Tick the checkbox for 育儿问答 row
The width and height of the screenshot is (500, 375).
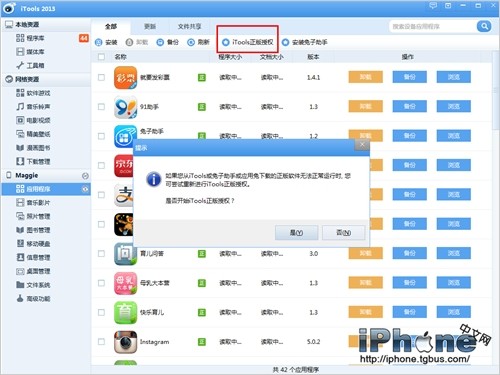(x=101, y=254)
